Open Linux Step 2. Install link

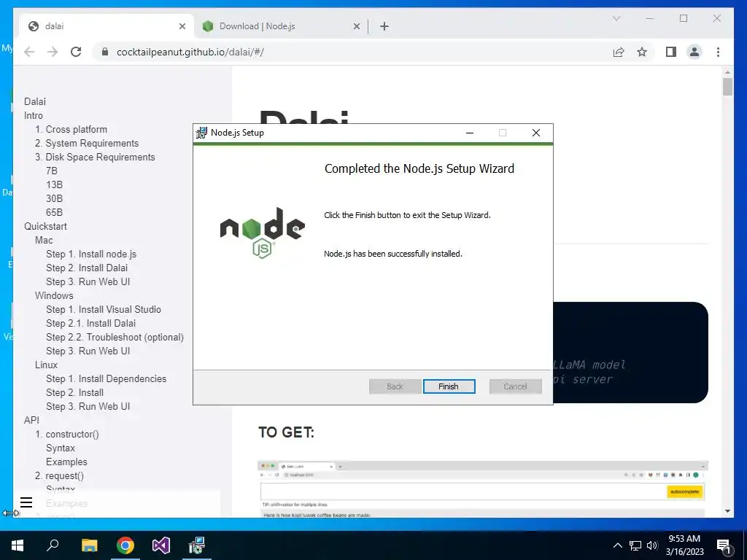[75, 392]
